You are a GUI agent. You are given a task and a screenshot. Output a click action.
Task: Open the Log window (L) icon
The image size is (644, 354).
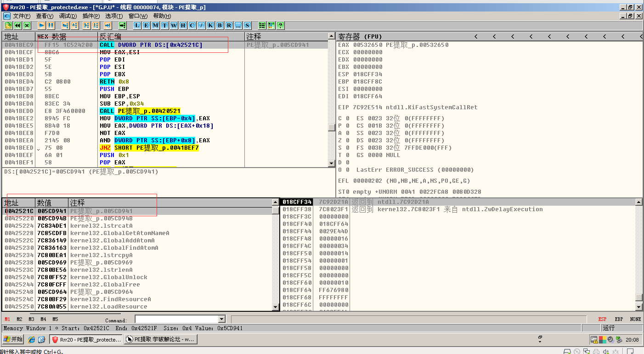(137, 26)
